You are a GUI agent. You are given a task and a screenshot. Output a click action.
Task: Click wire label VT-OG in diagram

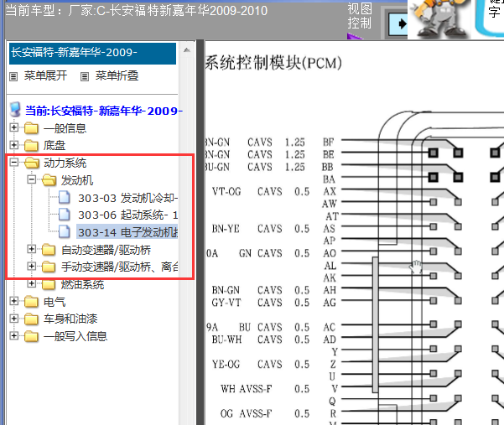(226, 192)
